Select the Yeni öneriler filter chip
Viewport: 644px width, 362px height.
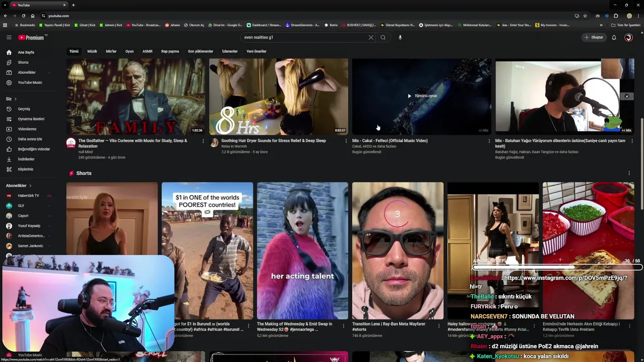coord(256,51)
